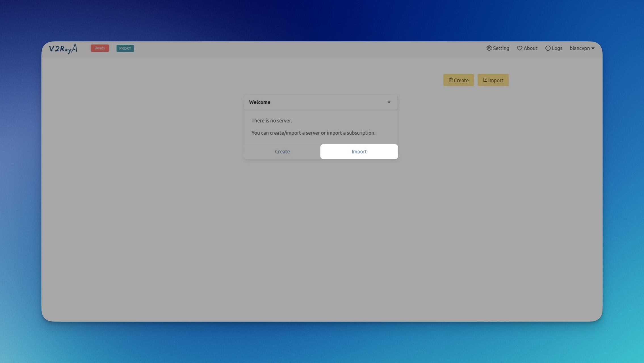Open the Logs viewer link
The image size is (644, 363).
coord(557,48)
